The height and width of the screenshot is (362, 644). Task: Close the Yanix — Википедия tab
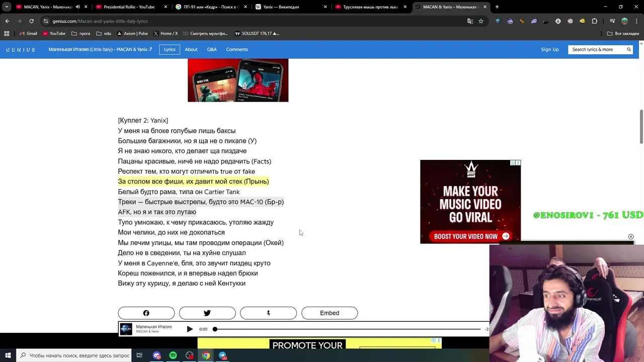click(325, 7)
